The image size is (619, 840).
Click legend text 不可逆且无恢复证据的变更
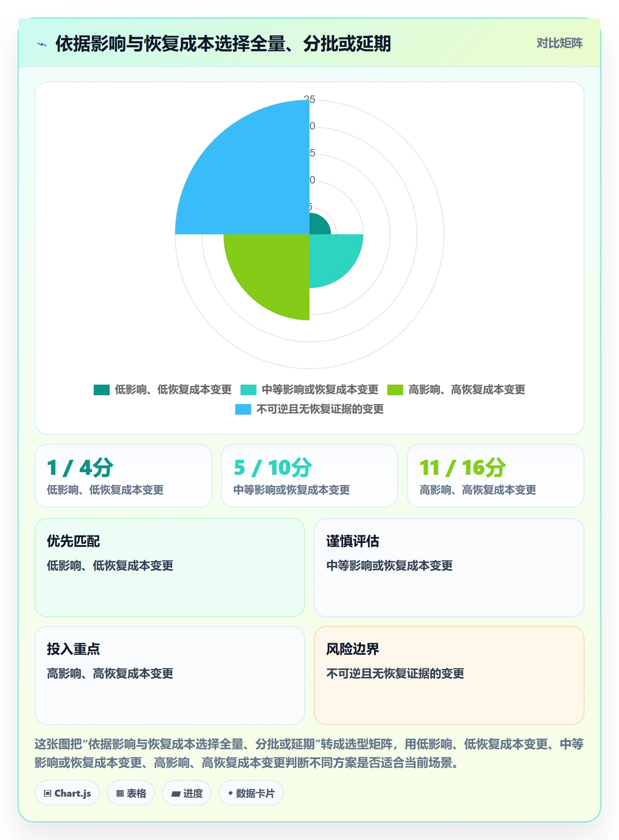(x=320, y=409)
